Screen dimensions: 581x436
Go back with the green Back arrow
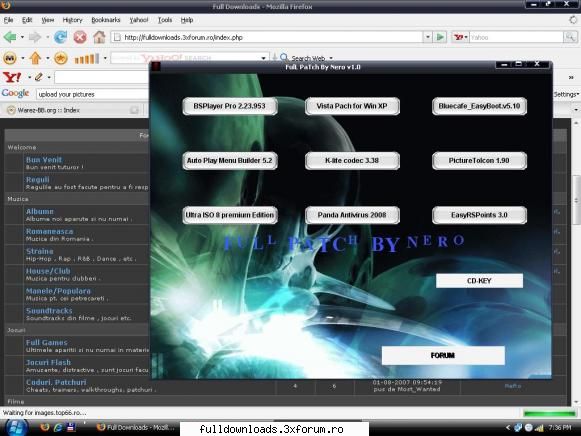pyautogui.click(x=10, y=37)
